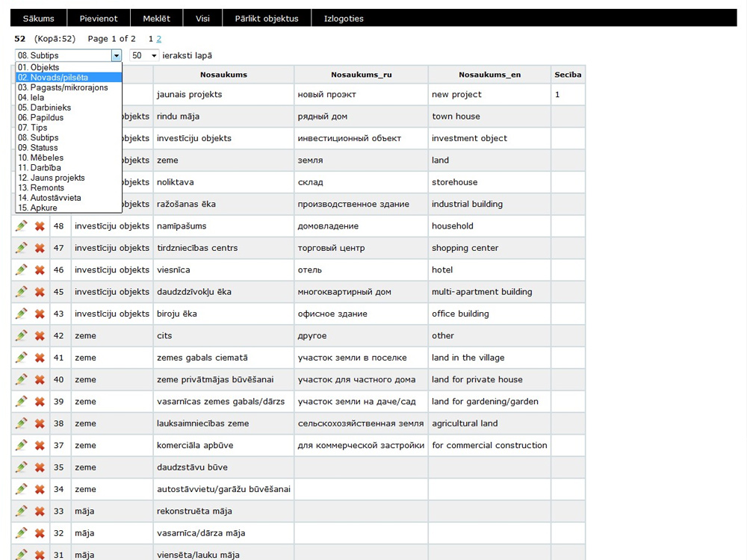
Task: Open the Visi menu item
Action: tap(202, 19)
